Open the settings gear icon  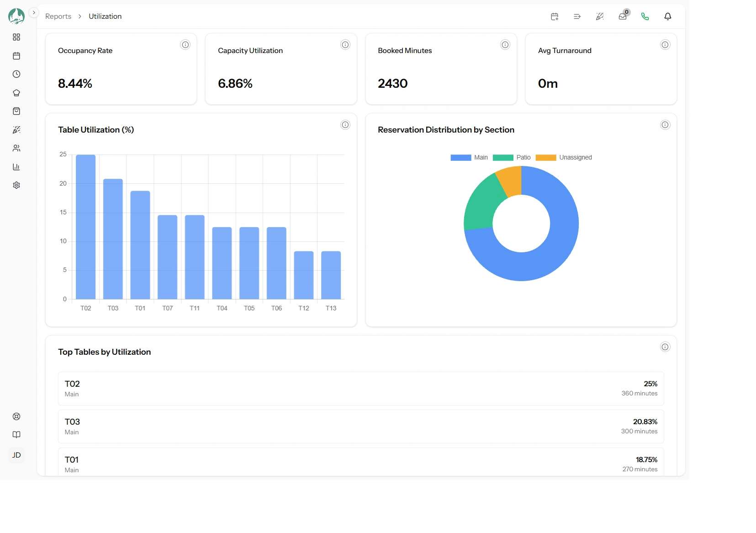point(16,185)
